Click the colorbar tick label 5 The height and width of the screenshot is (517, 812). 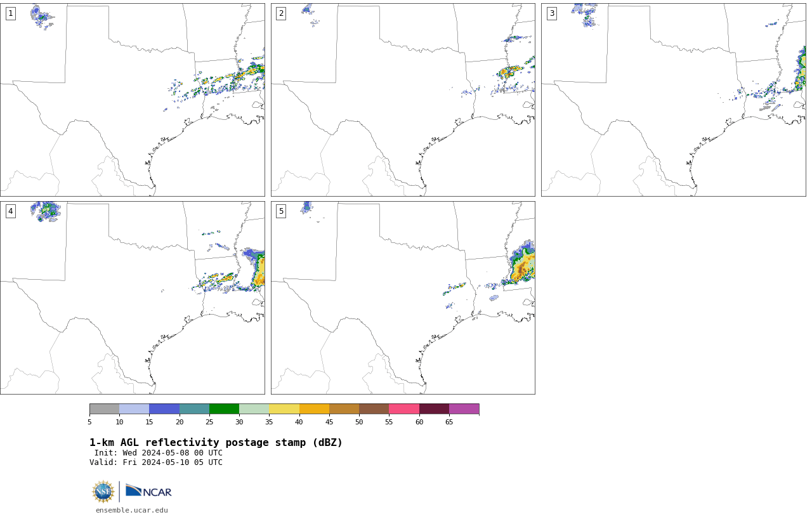click(x=89, y=422)
